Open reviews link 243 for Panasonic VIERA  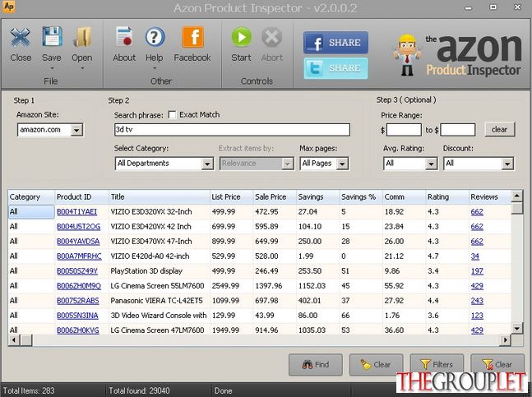point(477,301)
